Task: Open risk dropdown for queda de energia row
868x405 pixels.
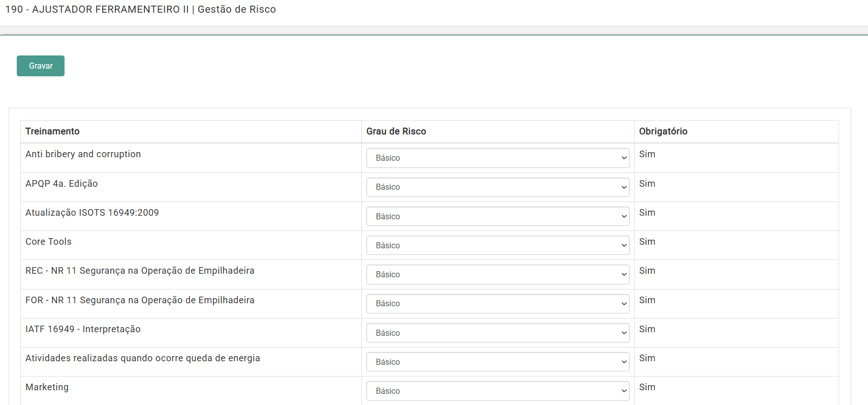Action: pos(498,362)
